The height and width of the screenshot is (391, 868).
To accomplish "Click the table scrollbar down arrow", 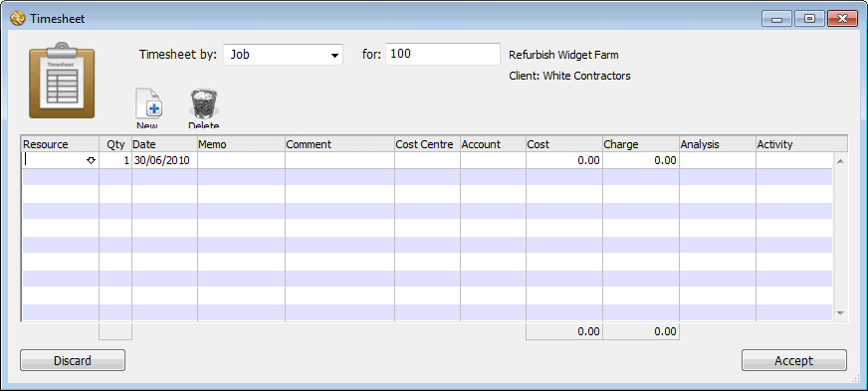I will click(x=840, y=312).
